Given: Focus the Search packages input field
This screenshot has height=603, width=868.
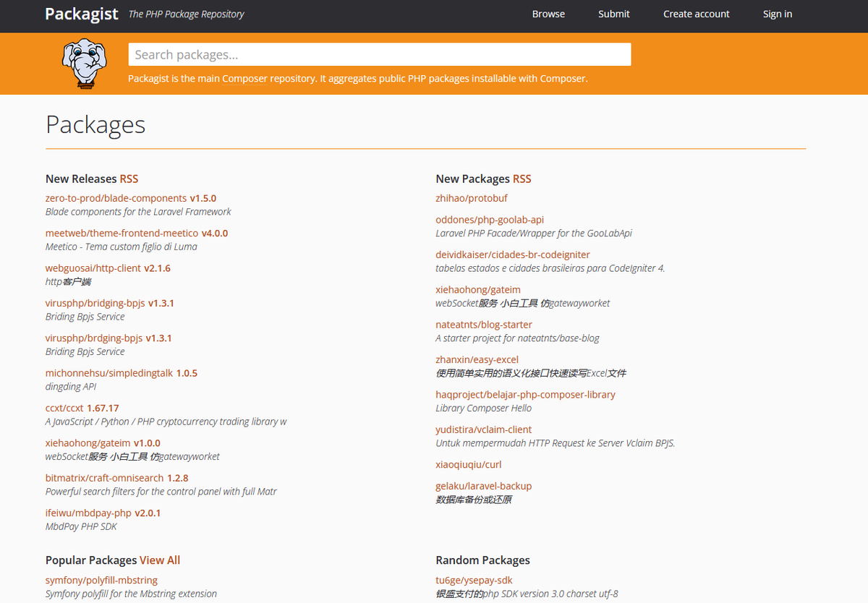Looking at the screenshot, I should (x=380, y=54).
